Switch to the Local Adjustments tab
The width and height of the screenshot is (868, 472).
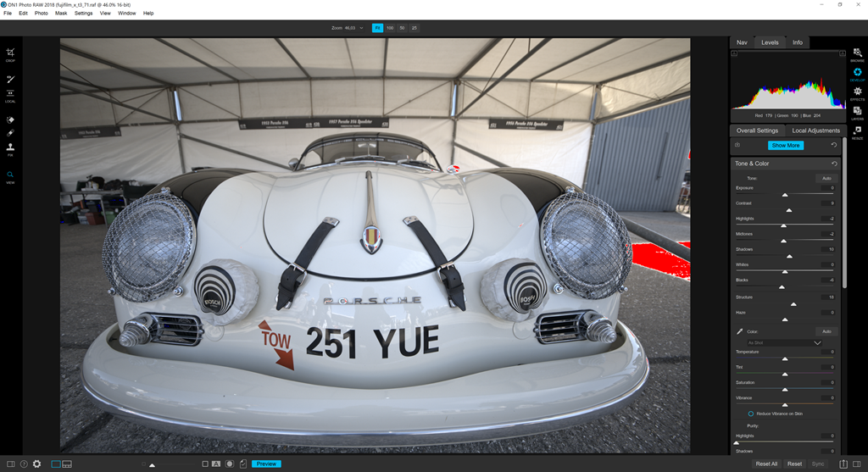(815, 130)
